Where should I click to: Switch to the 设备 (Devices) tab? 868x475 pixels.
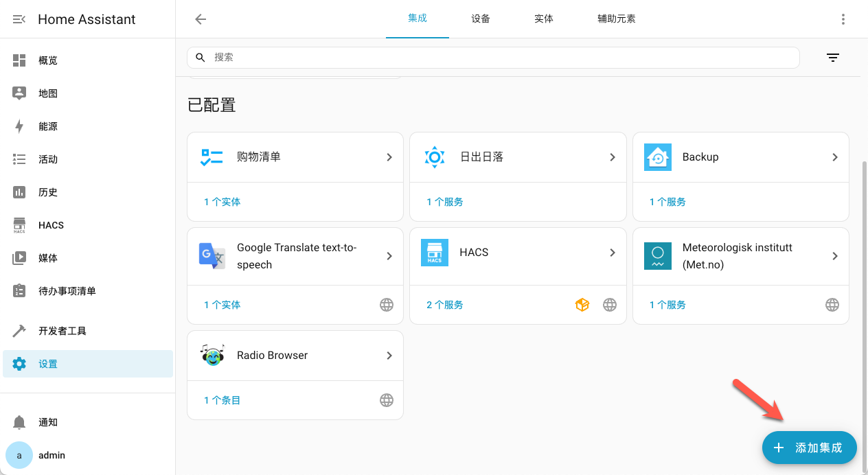coord(481,19)
